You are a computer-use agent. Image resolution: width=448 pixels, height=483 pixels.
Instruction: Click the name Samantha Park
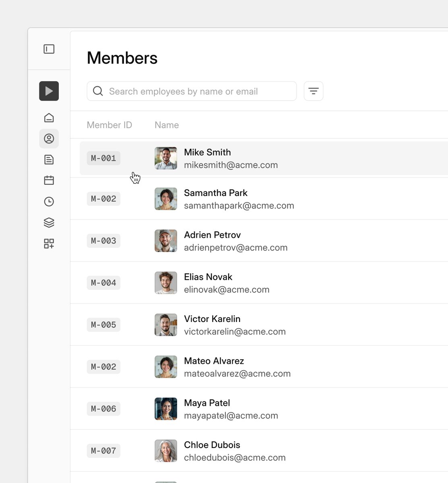(216, 193)
